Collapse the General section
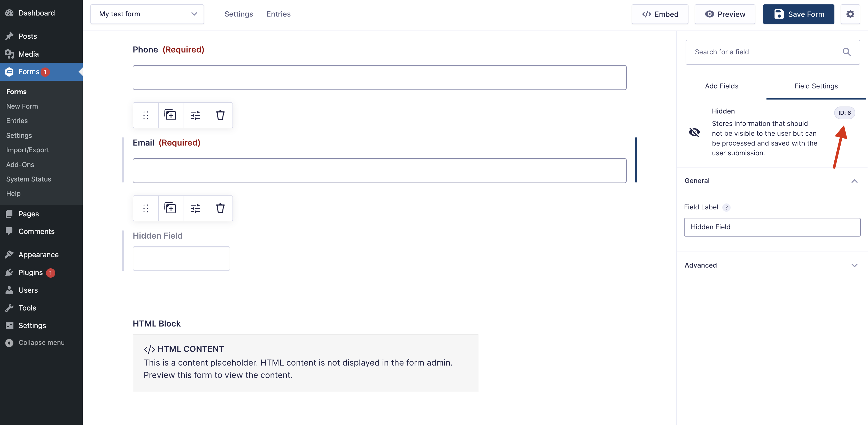868x425 pixels. point(854,181)
